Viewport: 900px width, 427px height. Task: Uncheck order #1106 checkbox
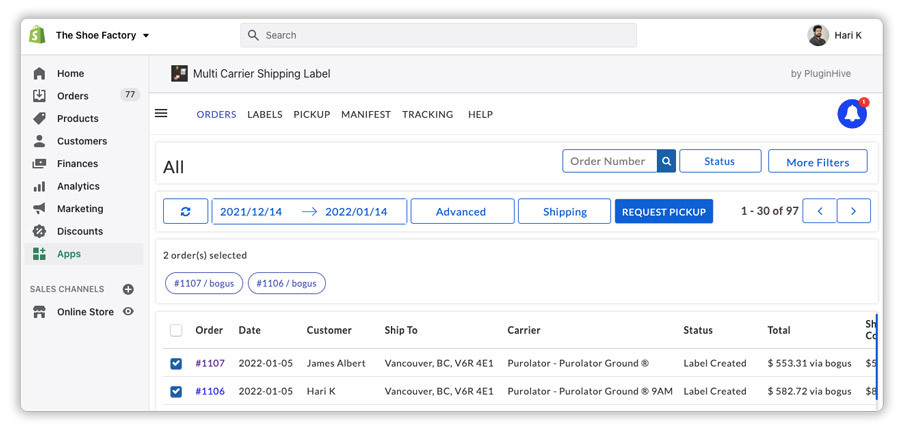[x=176, y=391]
